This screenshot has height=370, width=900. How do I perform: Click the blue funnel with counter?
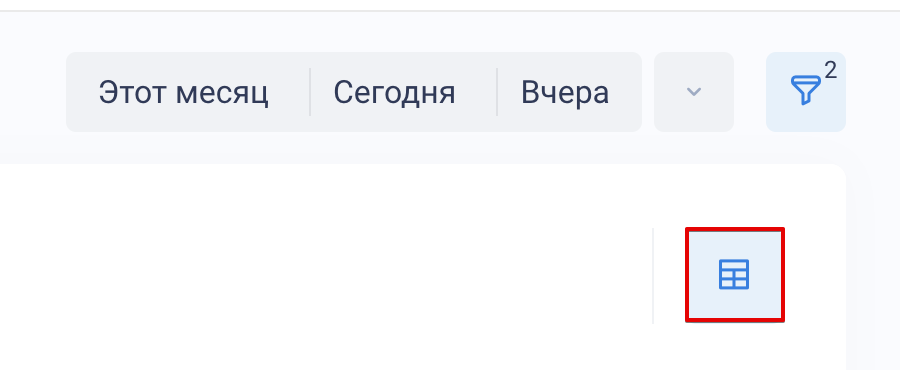[805, 92]
